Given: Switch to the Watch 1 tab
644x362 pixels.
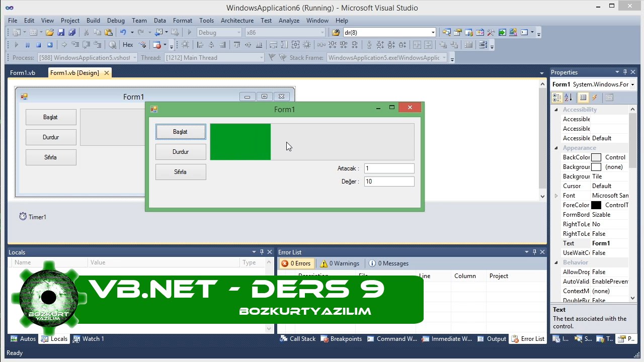Looking at the screenshot, I should click(89, 339).
